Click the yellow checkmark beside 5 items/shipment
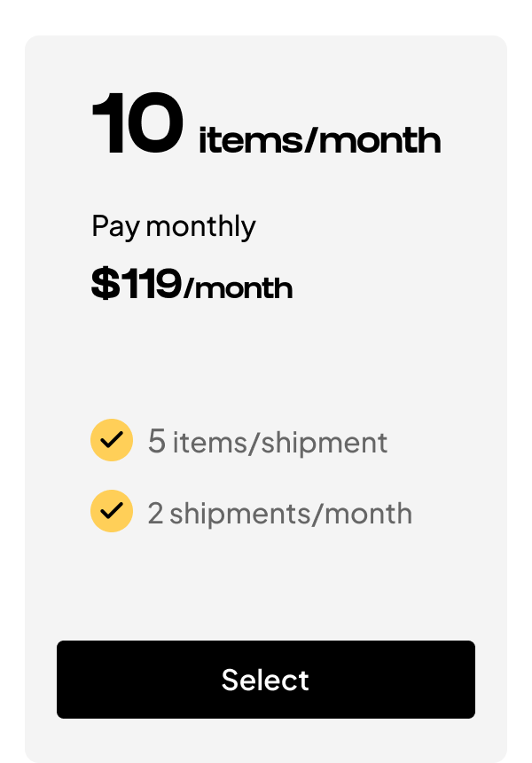Viewport: 532px width, 763px height. [112, 440]
